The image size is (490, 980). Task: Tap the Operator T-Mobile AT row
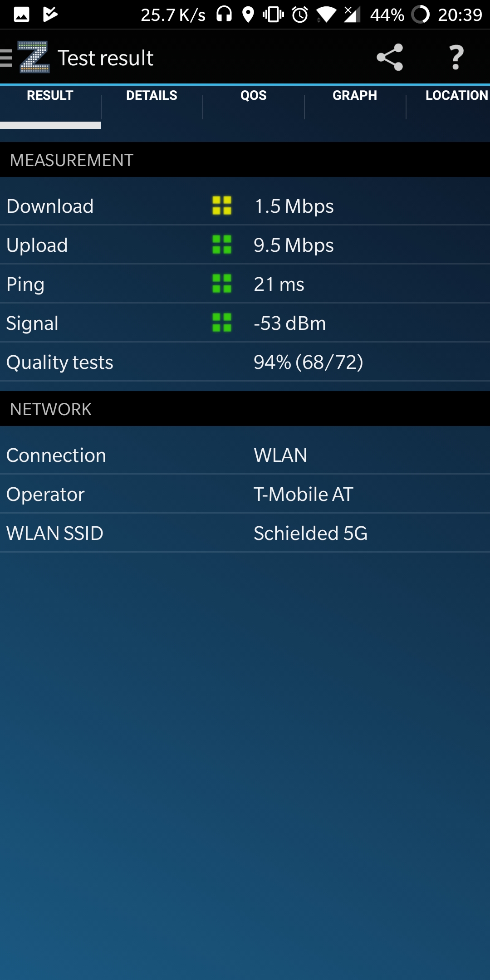click(245, 494)
